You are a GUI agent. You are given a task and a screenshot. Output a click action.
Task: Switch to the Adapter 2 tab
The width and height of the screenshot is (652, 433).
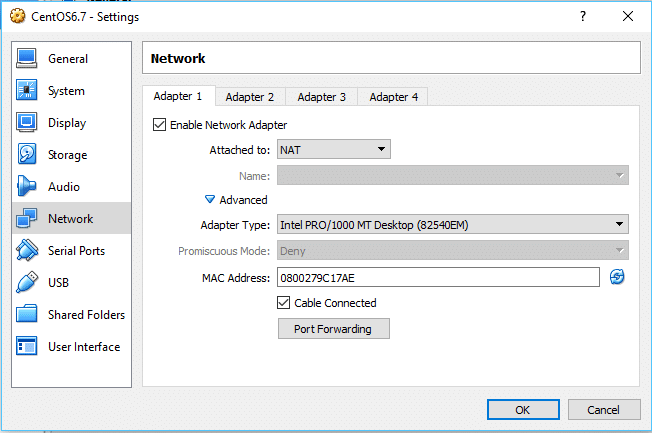(x=249, y=97)
